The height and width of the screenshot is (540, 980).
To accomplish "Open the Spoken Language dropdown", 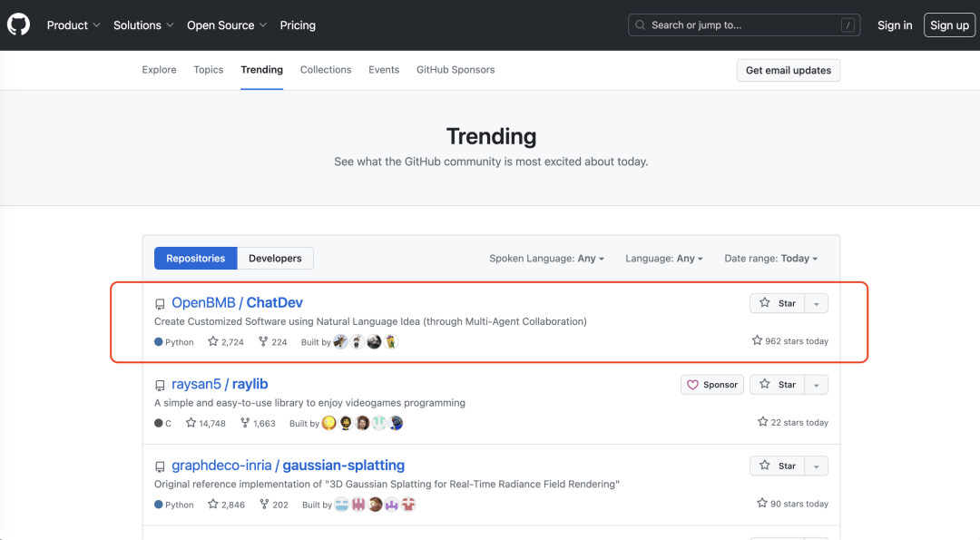I will coord(547,258).
